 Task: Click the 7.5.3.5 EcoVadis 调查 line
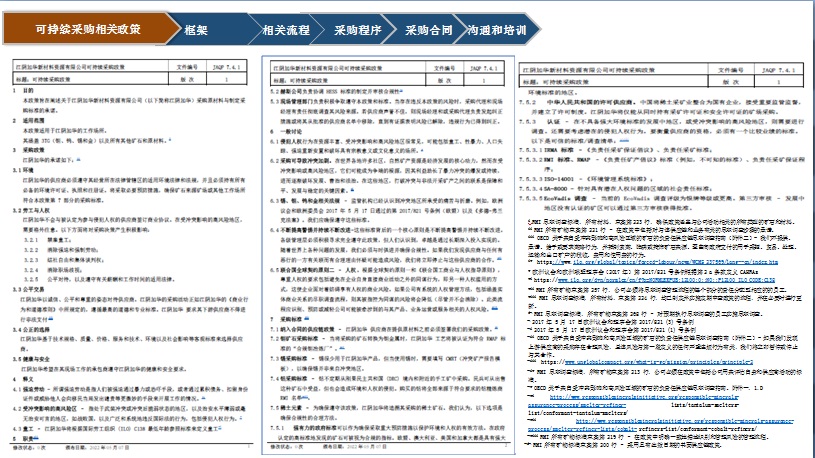(662, 203)
